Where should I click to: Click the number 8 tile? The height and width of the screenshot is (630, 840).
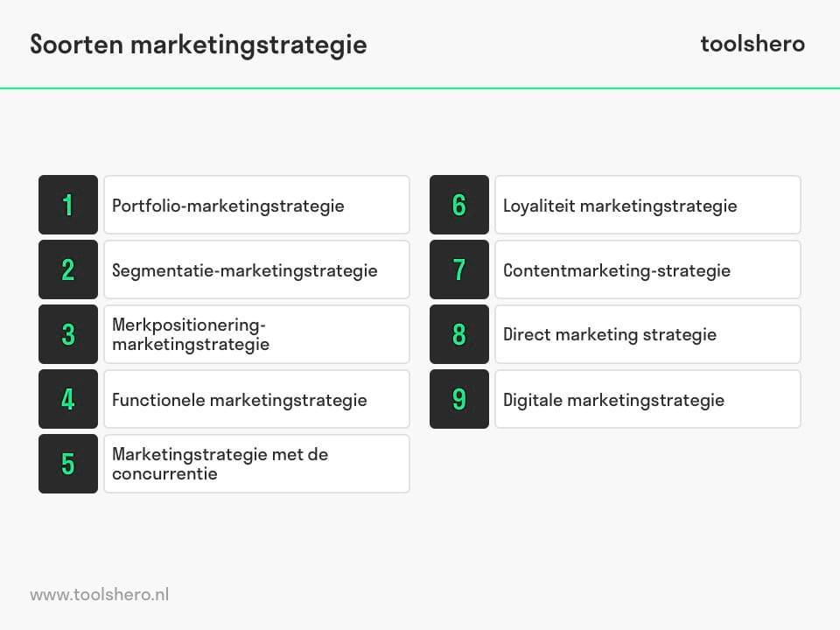click(x=459, y=334)
